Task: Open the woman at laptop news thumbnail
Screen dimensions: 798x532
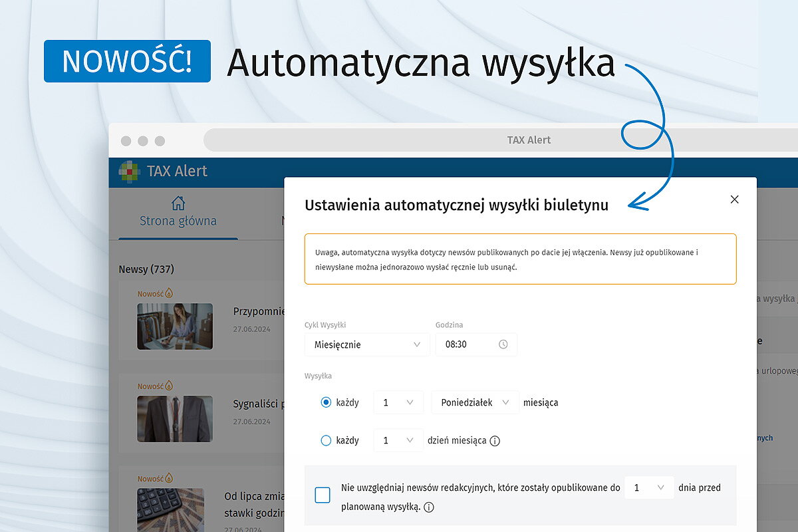Action: (175, 327)
